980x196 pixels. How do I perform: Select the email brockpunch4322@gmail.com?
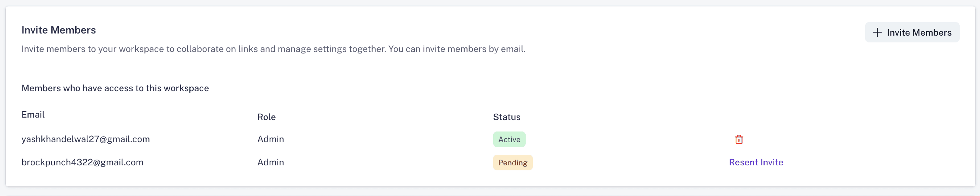click(x=82, y=162)
